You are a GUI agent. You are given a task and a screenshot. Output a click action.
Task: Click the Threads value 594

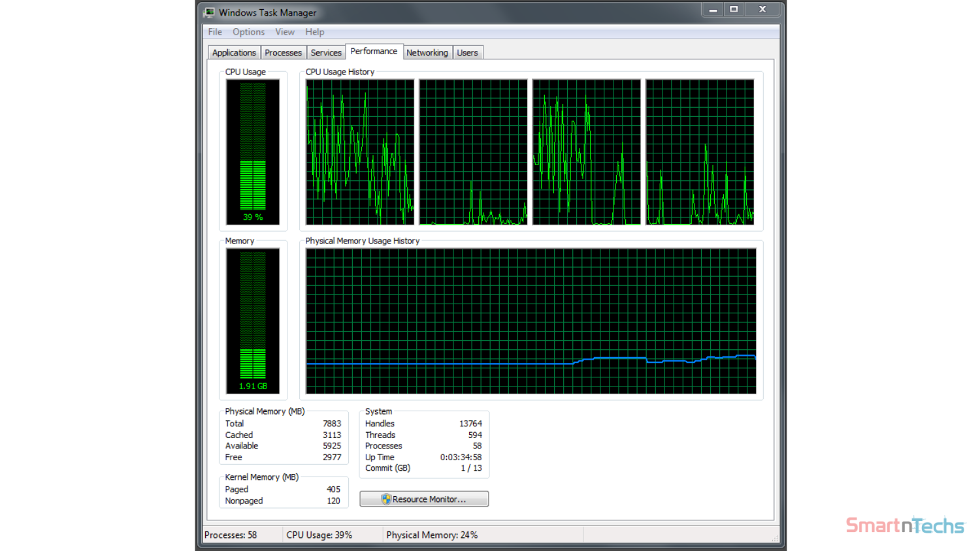point(475,435)
